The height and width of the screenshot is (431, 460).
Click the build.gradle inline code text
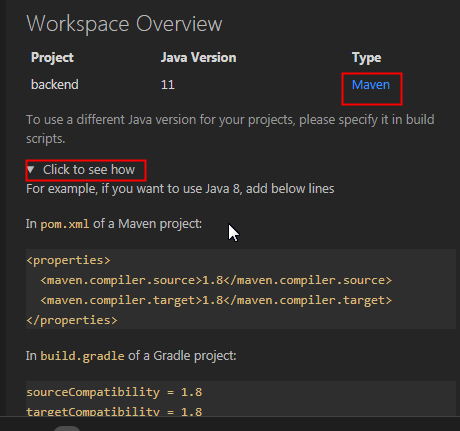point(82,356)
